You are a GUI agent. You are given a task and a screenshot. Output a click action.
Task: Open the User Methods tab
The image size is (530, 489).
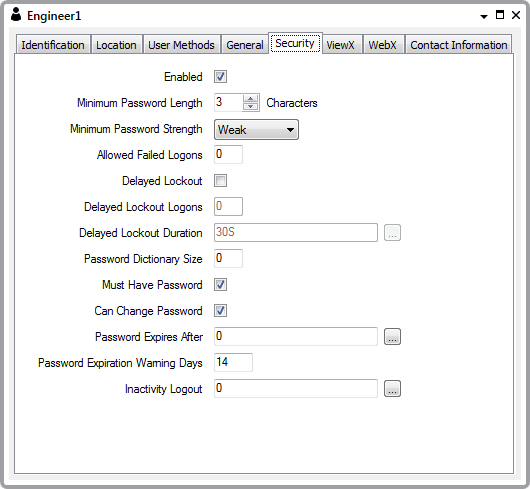[182, 45]
